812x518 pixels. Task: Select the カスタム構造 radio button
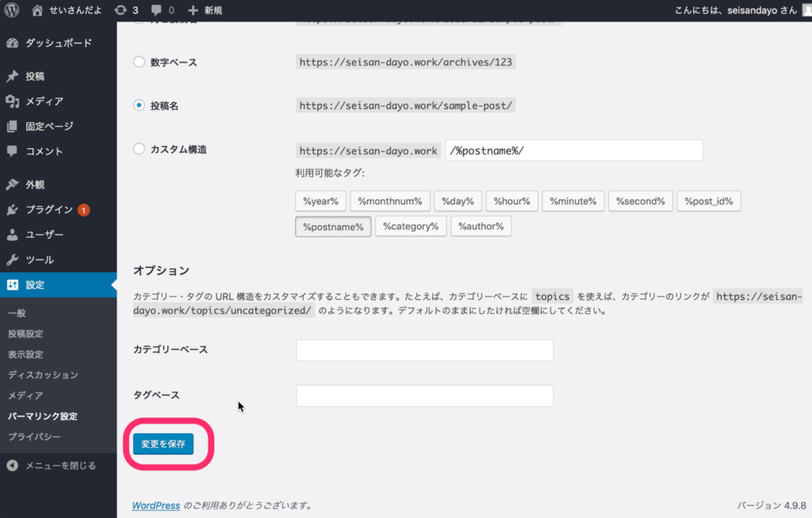pyautogui.click(x=140, y=148)
